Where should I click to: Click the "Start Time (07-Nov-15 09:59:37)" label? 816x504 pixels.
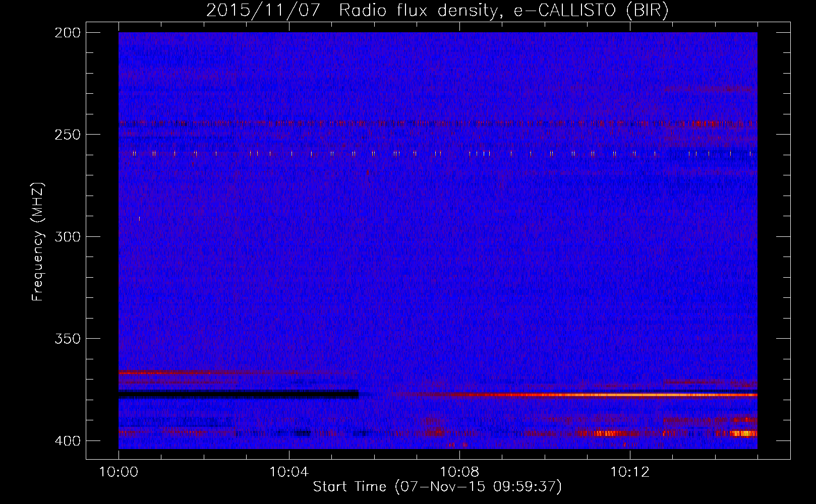point(437,487)
